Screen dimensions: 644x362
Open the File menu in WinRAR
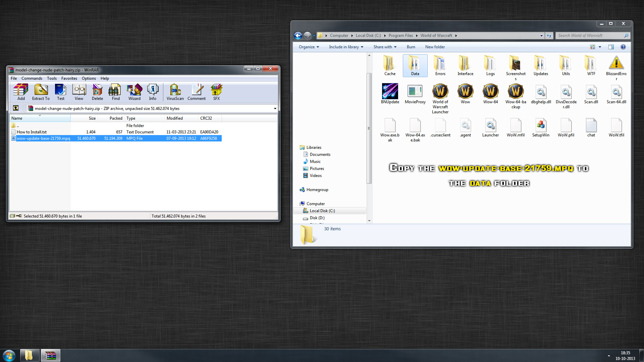pos(14,78)
